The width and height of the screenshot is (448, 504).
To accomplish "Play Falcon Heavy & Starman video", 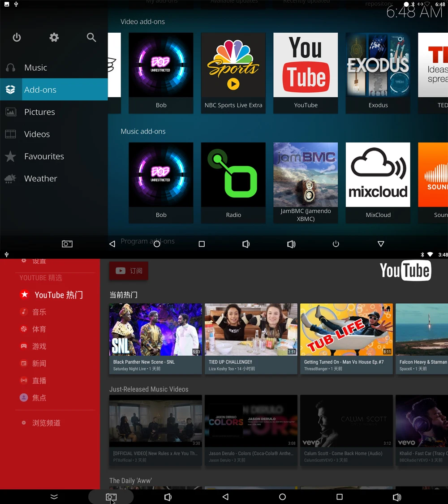I will [x=422, y=339].
